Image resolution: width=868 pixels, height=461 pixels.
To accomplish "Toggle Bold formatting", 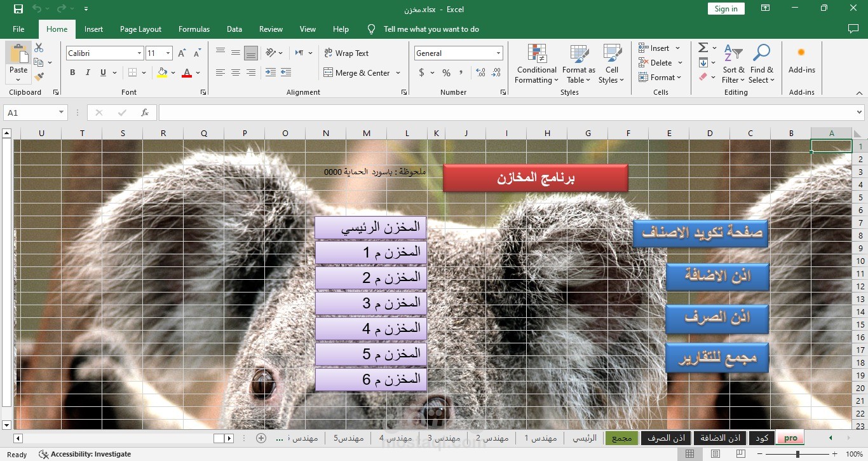I will pyautogui.click(x=72, y=72).
